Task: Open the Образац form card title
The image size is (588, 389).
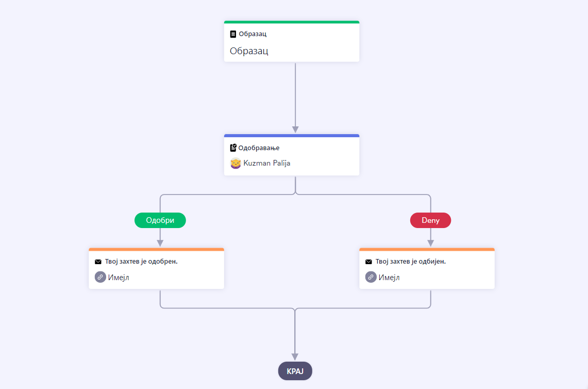Action: [249, 51]
